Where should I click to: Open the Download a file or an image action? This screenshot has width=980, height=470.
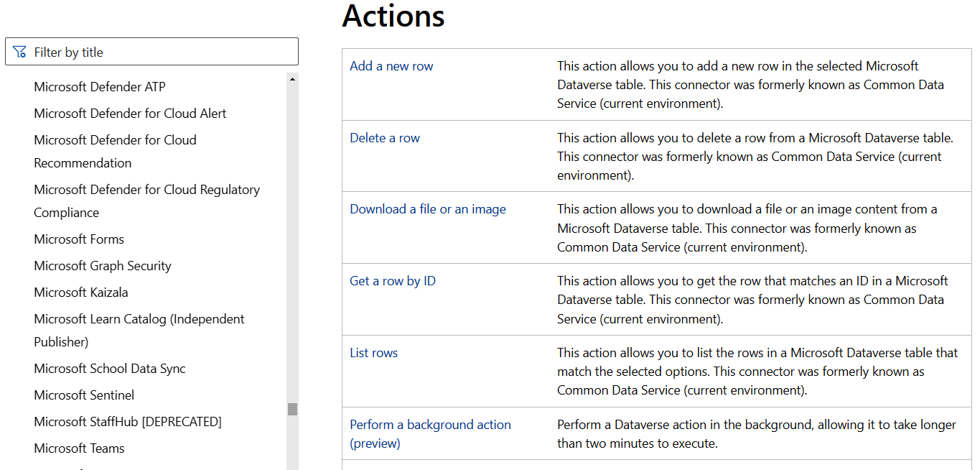[428, 208]
